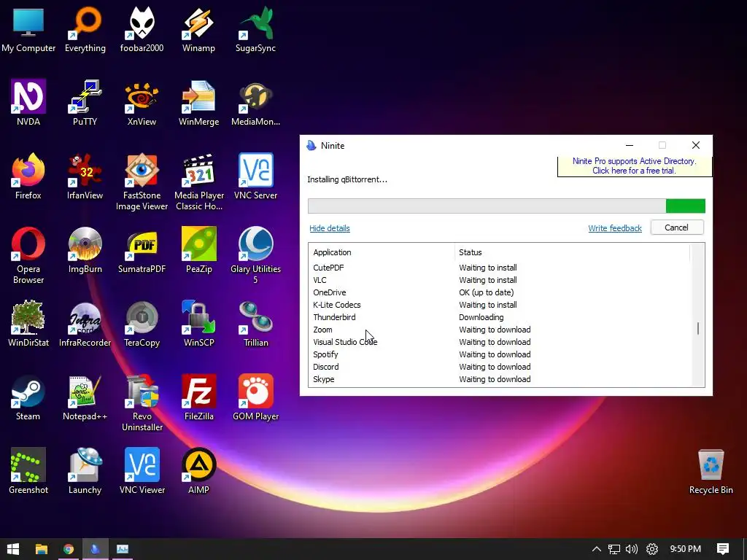The height and width of the screenshot is (560, 747).
Task: Click the Status column header
Action: pyautogui.click(x=572, y=252)
